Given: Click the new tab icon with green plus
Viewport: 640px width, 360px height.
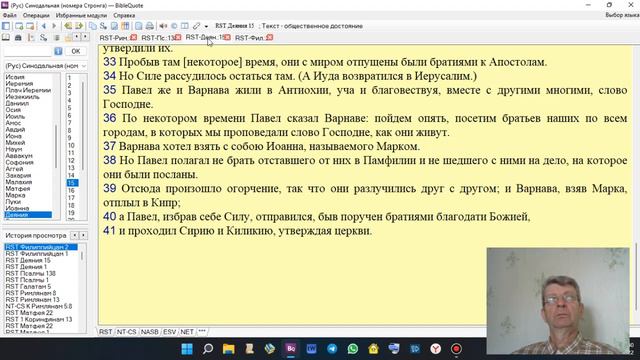Looking at the screenshot, I should (x=19, y=26).
